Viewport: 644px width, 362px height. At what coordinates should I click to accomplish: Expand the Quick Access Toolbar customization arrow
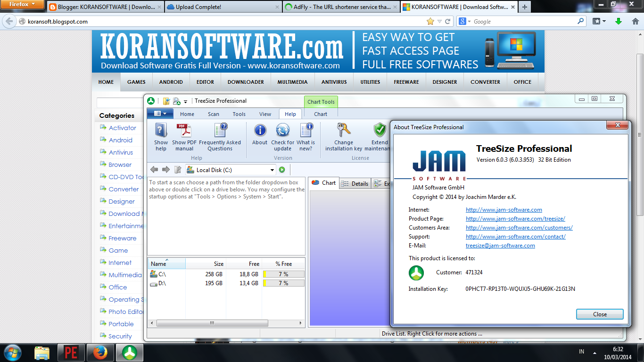(185, 101)
